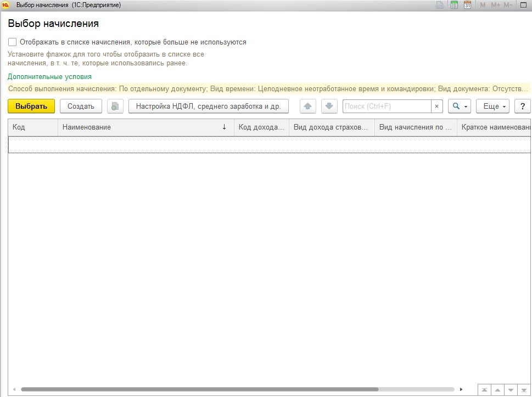Open help with question mark button
The image size is (532, 397).
[523, 106]
